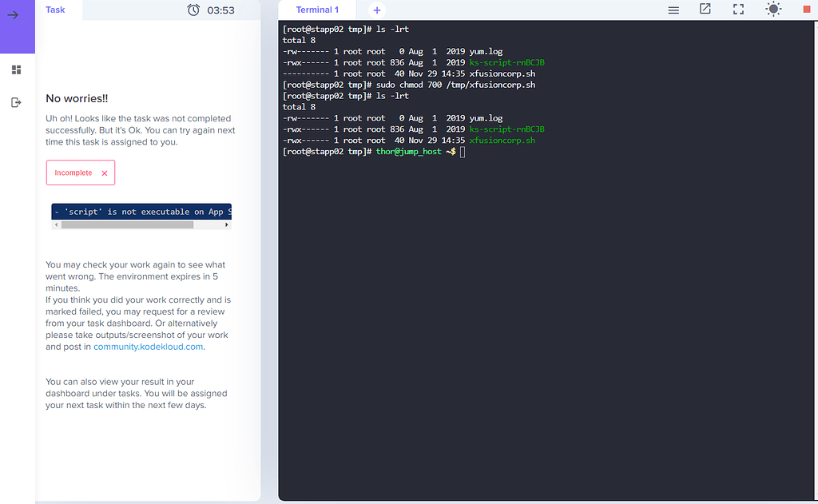
Task: Add a new terminal tab
Action: 377,10
